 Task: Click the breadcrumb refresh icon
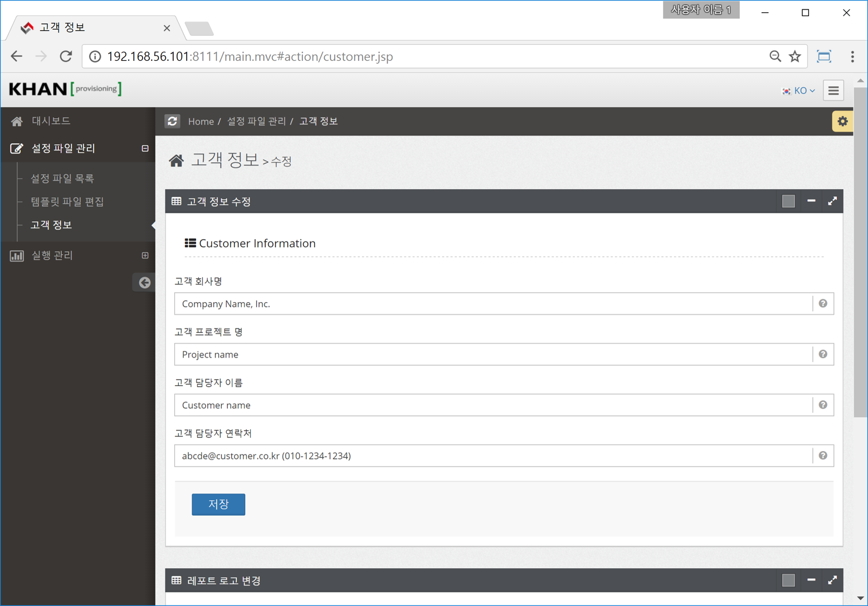click(172, 121)
